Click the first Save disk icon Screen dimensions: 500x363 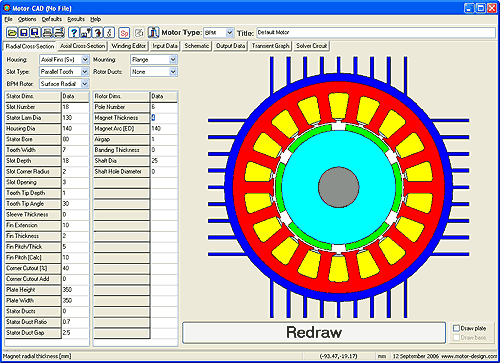pyautogui.click(x=24, y=32)
